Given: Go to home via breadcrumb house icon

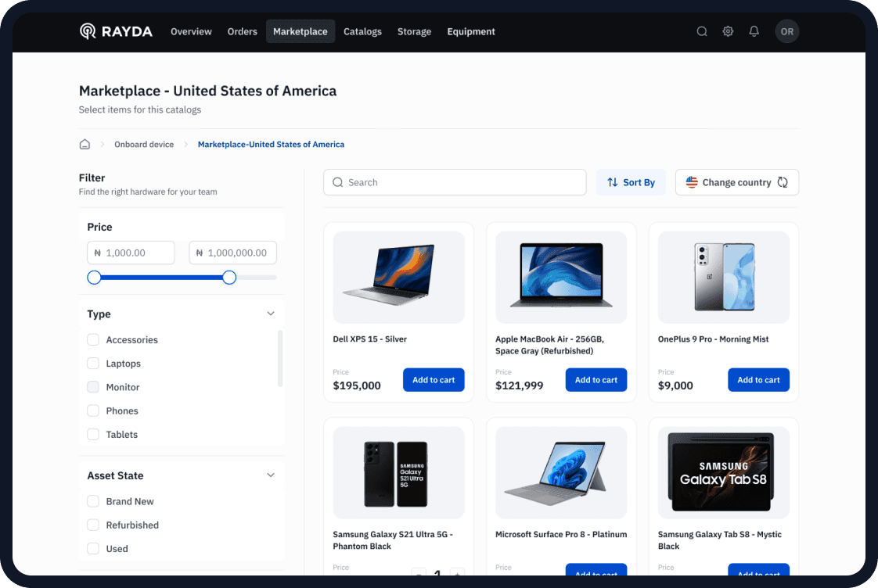Looking at the screenshot, I should tap(85, 145).
